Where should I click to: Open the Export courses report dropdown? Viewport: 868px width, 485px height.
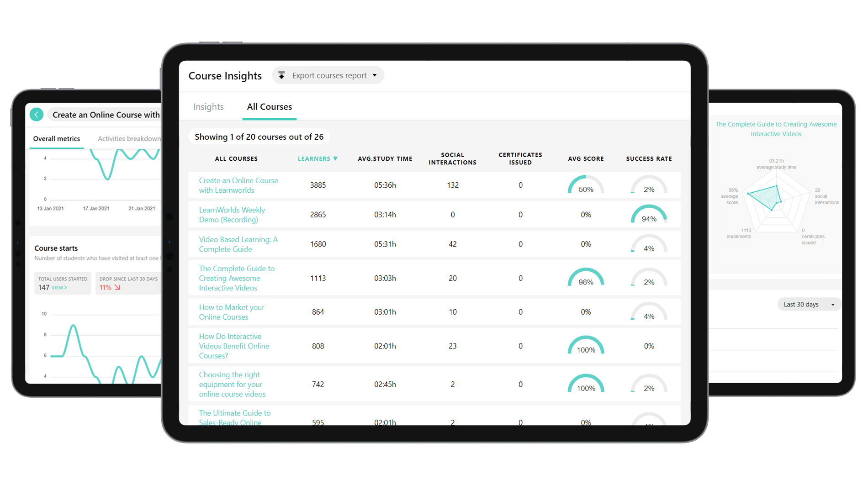(x=328, y=75)
